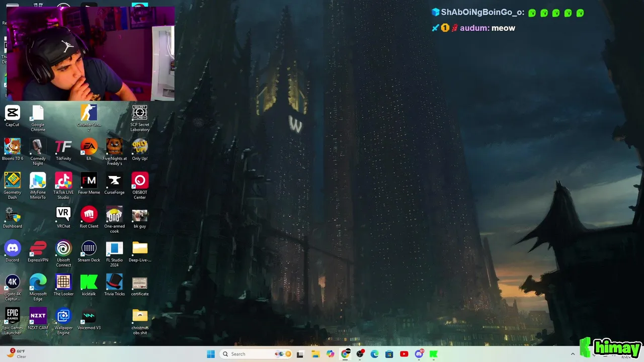Open the Windows Start menu
The image size is (644, 362).
coord(211,354)
